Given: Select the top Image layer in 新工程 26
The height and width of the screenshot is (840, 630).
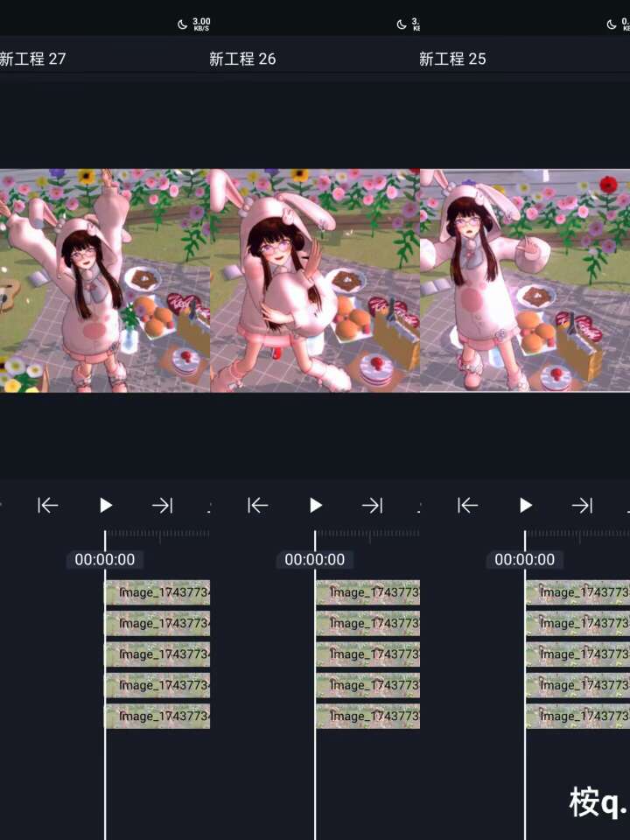Looking at the screenshot, I should (367, 592).
